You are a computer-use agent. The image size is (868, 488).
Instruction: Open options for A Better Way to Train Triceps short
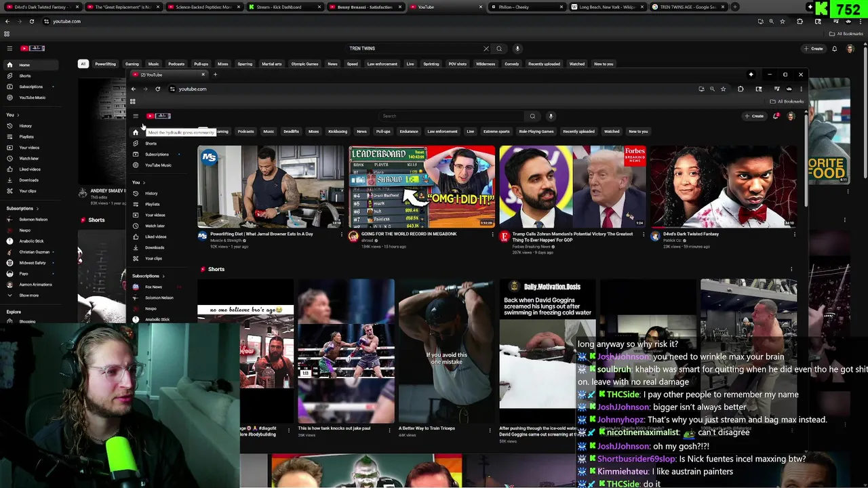pyautogui.click(x=490, y=430)
